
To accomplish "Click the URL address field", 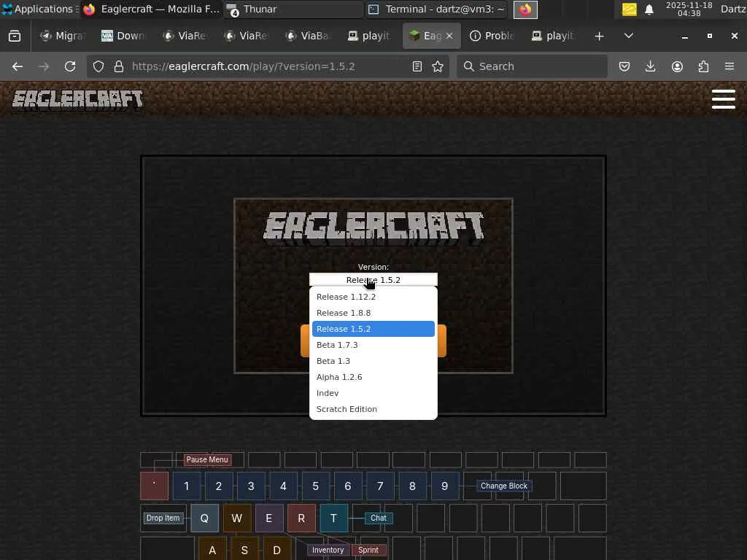I will click(267, 66).
